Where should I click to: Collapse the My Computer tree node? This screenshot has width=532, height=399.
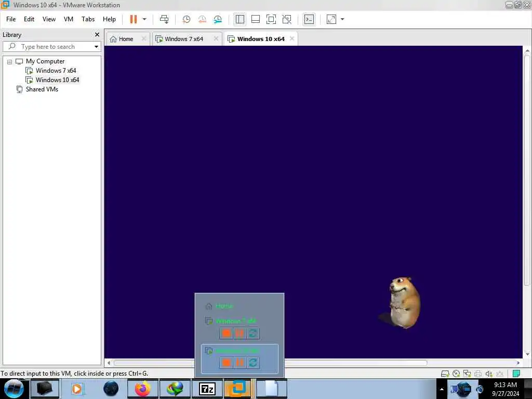[9, 62]
